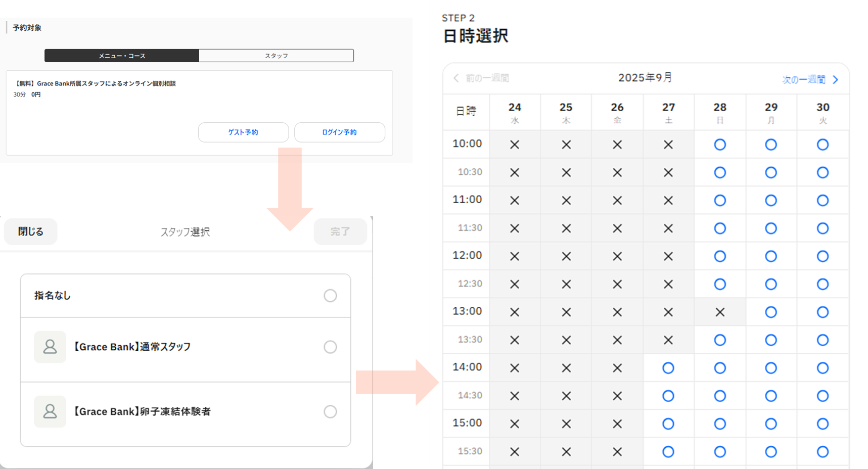Go to previous week with left chevron
Screen dimensions: 868x469
456,78
